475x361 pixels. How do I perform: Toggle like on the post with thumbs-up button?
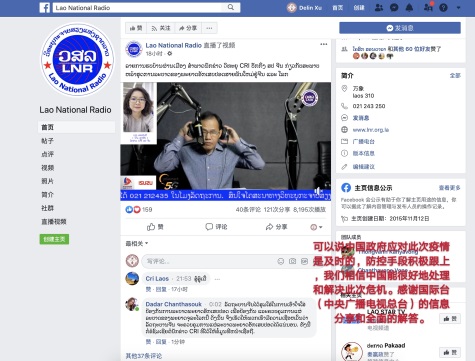click(155, 227)
